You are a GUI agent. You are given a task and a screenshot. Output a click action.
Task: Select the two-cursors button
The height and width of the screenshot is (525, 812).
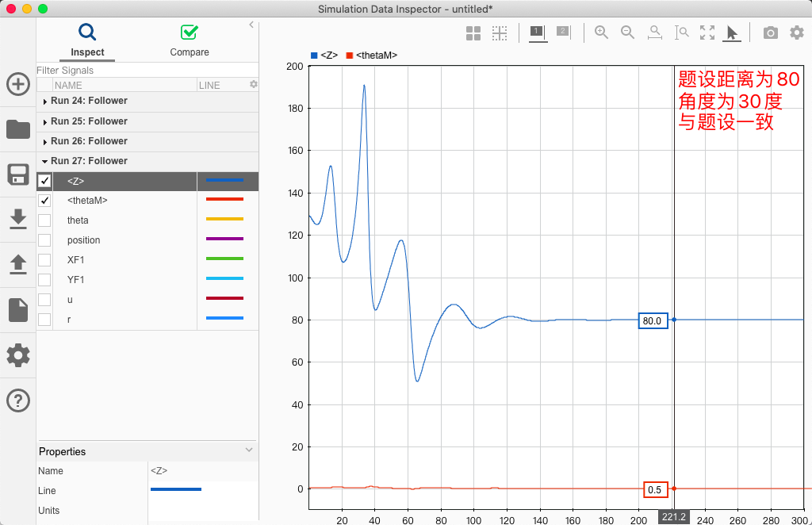564,32
